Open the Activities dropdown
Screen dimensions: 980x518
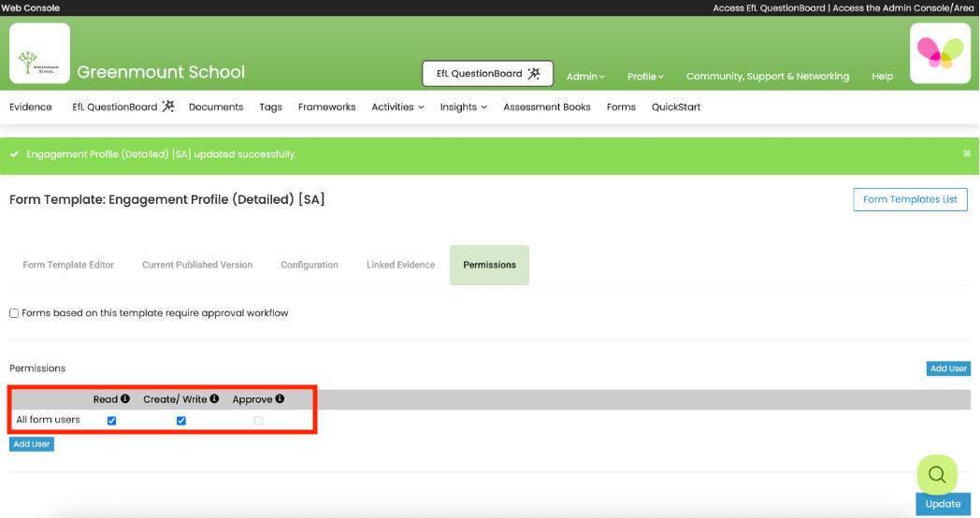398,107
